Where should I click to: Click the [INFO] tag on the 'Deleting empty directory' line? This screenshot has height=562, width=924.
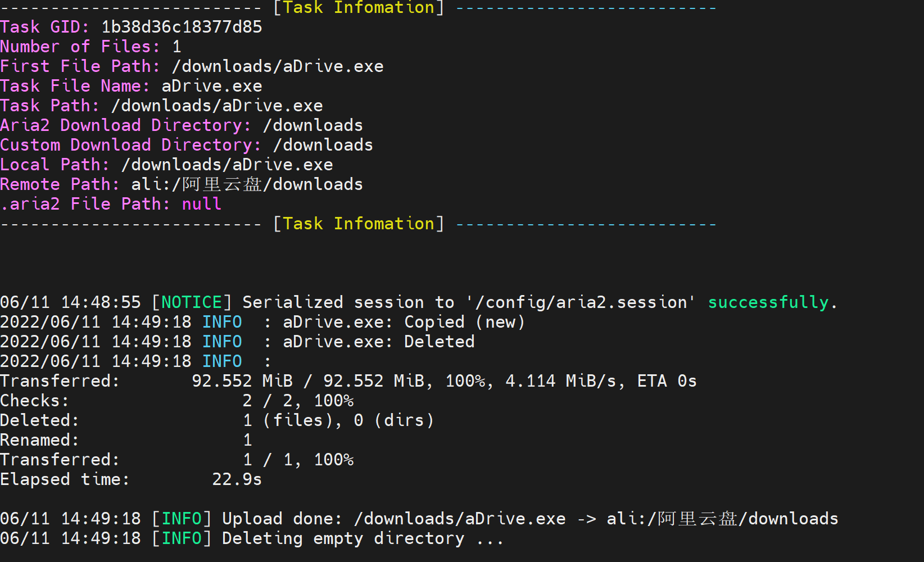[182, 538]
